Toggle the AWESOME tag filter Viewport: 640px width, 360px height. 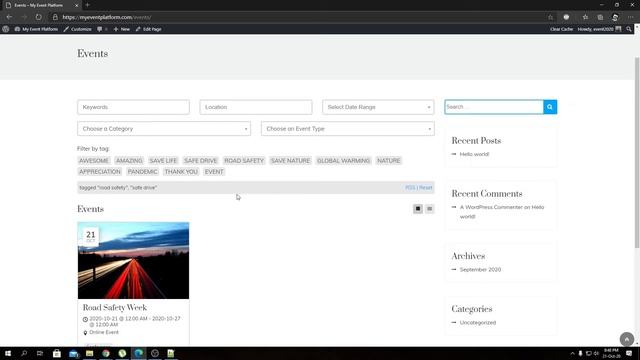click(94, 161)
